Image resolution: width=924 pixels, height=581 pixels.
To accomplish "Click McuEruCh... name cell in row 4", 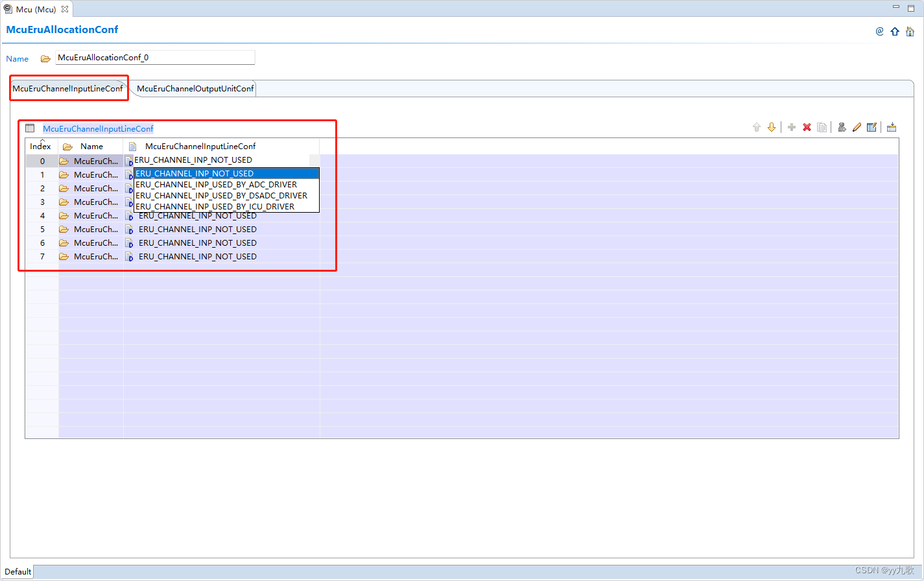I will click(x=91, y=215).
